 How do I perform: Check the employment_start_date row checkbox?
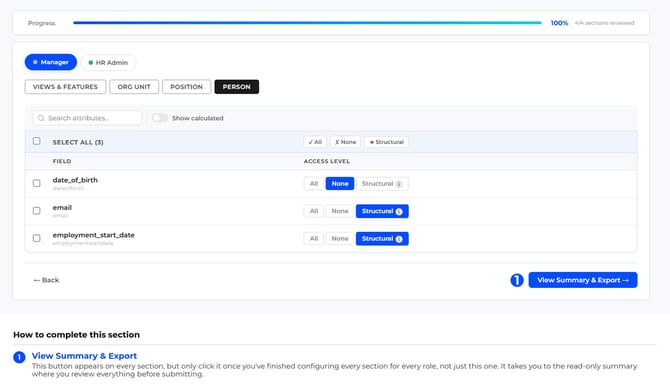(37, 238)
